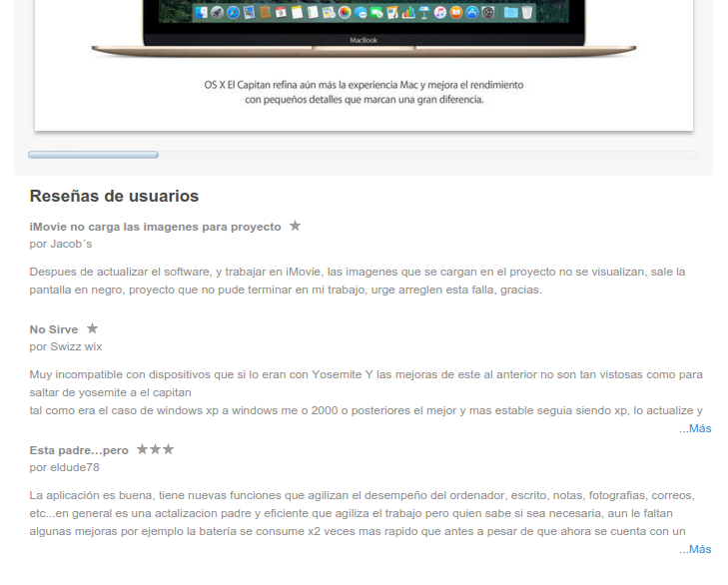The image size is (728, 585).
Task: Select the author line por eldude78
Action: (x=65, y=467)
